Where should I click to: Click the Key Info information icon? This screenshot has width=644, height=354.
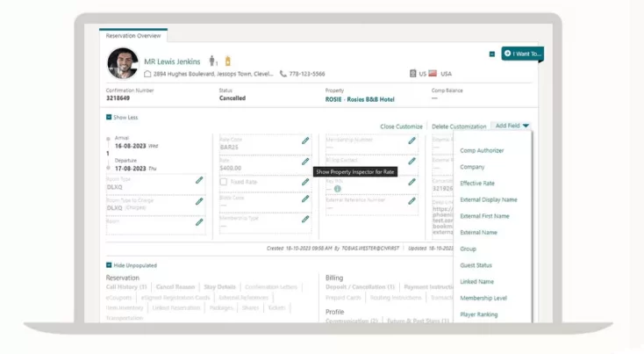[338, 189]
